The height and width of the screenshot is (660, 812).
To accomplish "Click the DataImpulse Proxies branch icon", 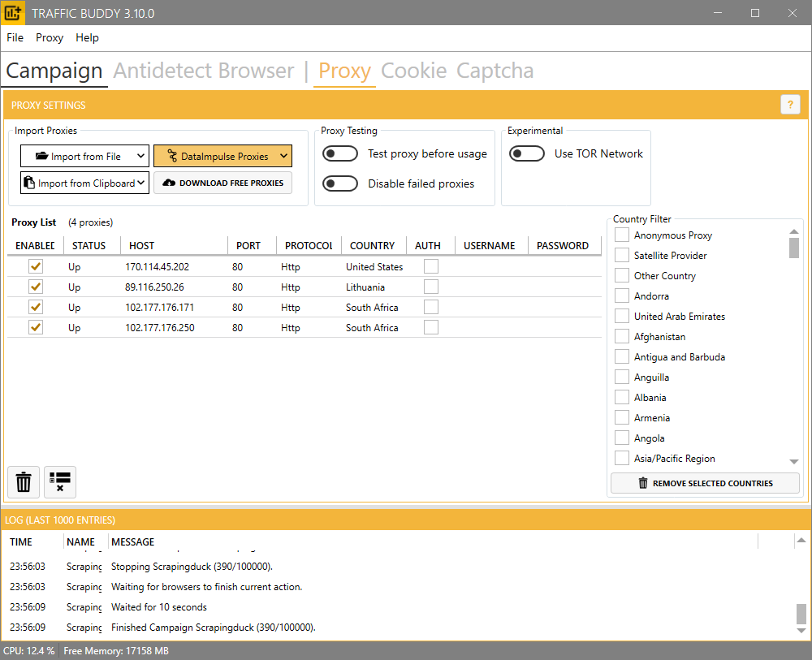I will pos(172,157).
